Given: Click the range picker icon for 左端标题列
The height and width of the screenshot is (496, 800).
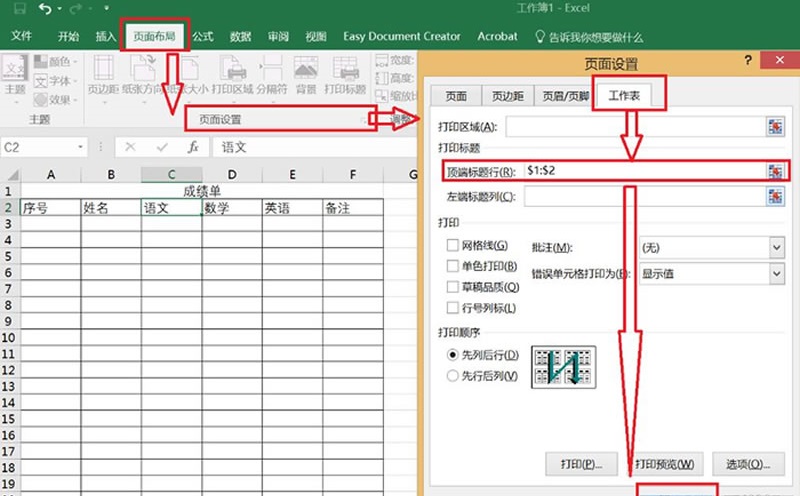Looking at the screenshot, I should coord(775,196).
